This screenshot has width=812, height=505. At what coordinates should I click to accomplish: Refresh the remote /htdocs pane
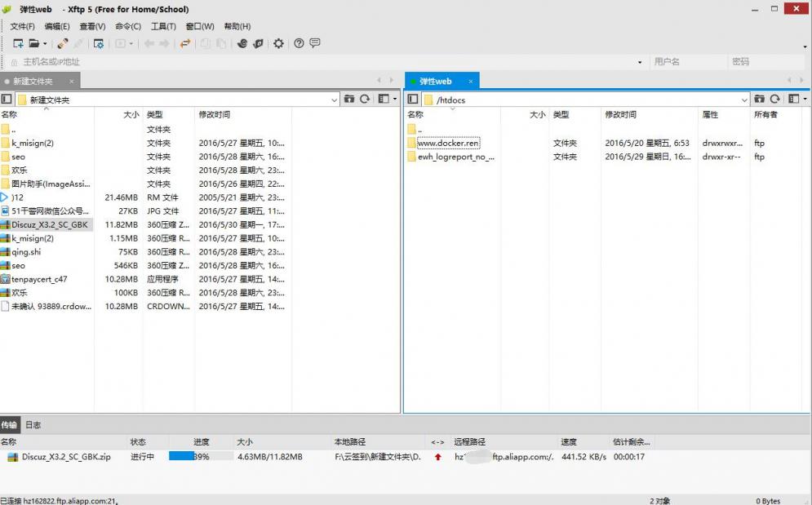coord(774,100)
